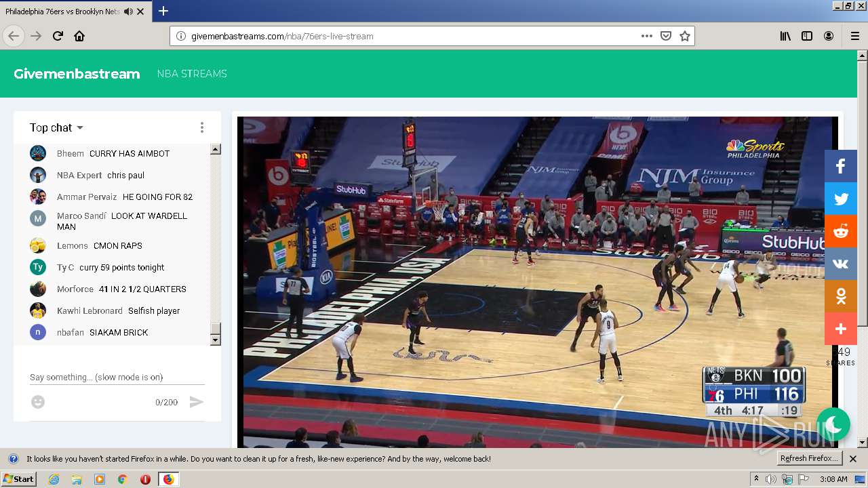Click the address bar URL
Viewport: 868px width, 488px height.
pos(282,36)
